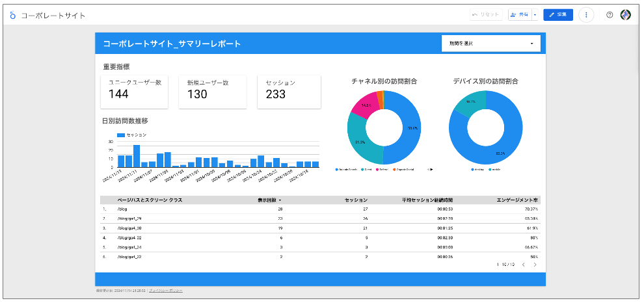
Task: Open the プライバシー ポリシー link
Action: (165, 290)
